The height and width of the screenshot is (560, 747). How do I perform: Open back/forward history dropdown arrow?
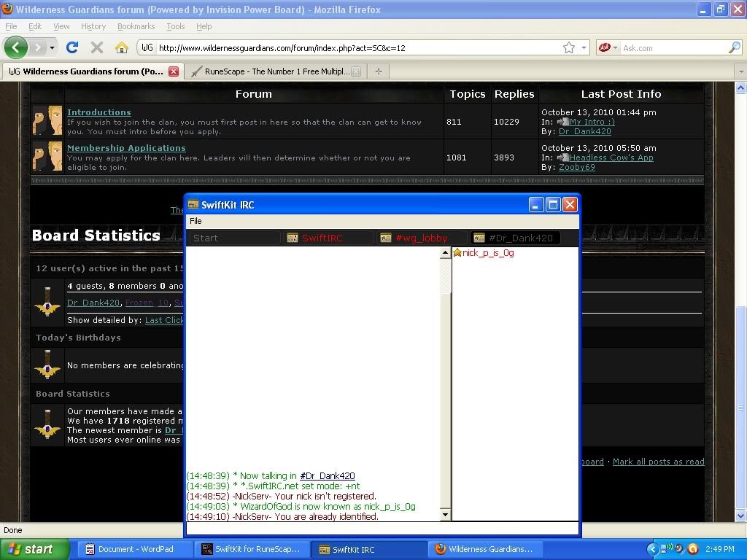(52, 47)
